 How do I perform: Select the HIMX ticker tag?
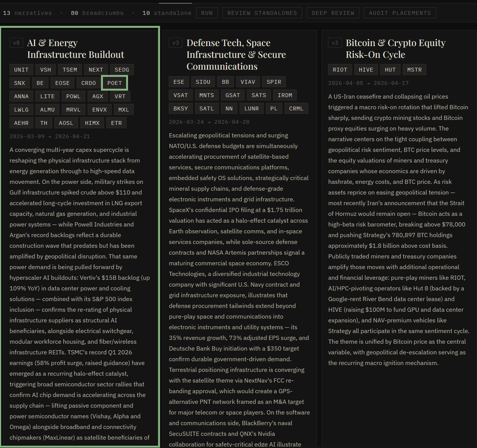click(92, 123)
